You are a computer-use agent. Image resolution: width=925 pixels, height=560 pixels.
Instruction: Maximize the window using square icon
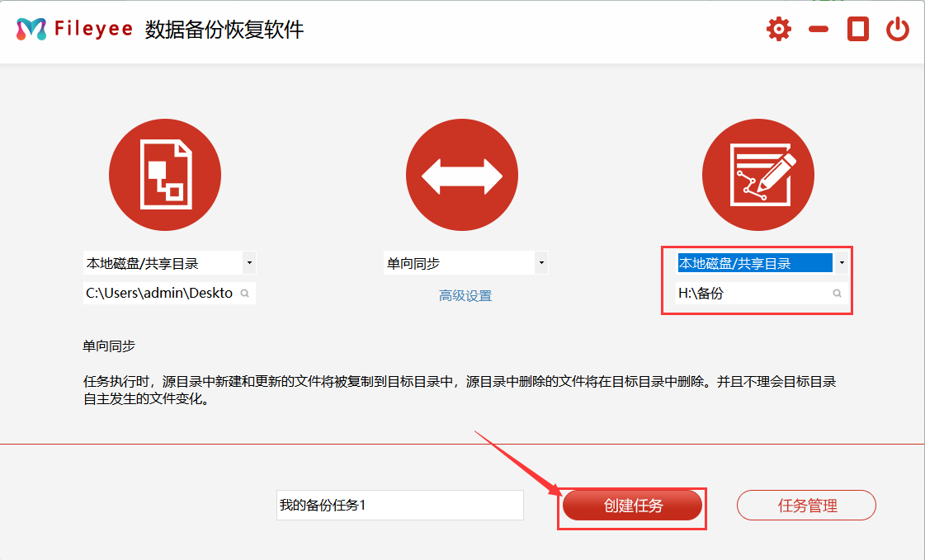click(x=858, y=31)
